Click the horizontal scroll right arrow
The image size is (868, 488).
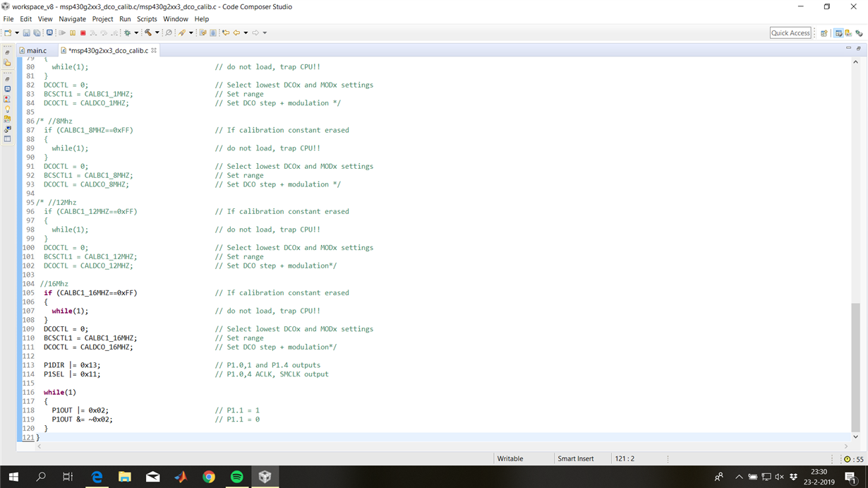[846, 446]
